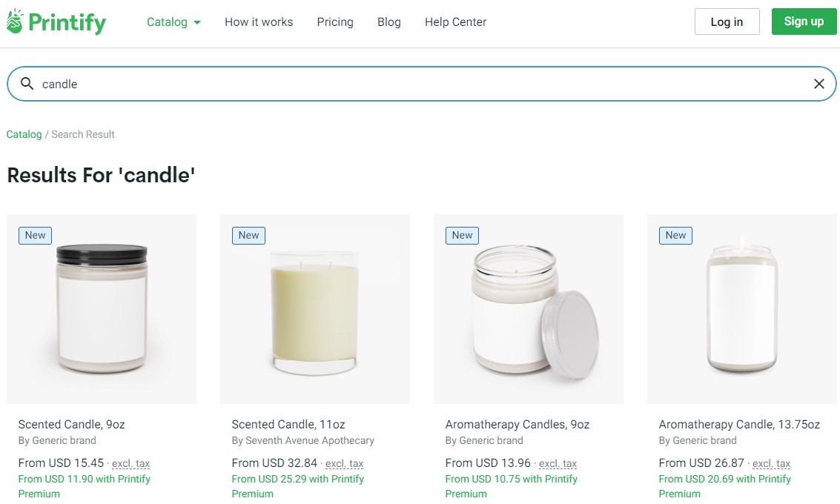Clear the search field using the X icon
Image resolution: width=840 pixels, height=504 pixels.
click(818, 83)
